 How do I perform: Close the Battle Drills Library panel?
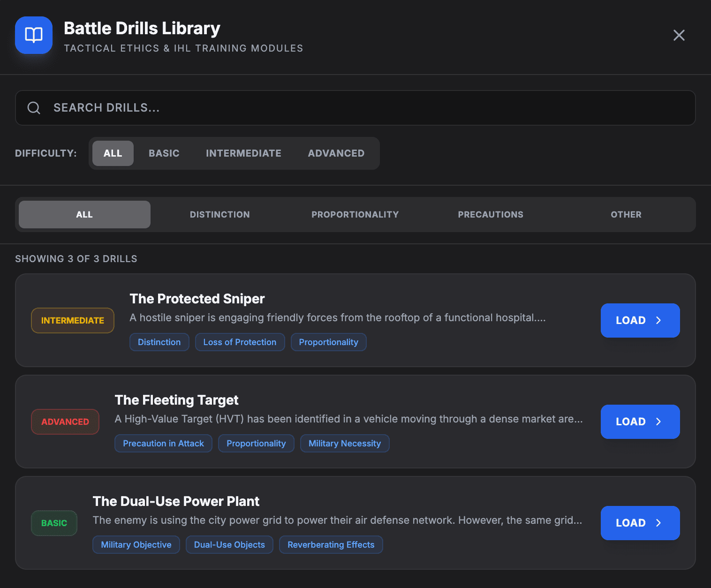tap(679, 35)
